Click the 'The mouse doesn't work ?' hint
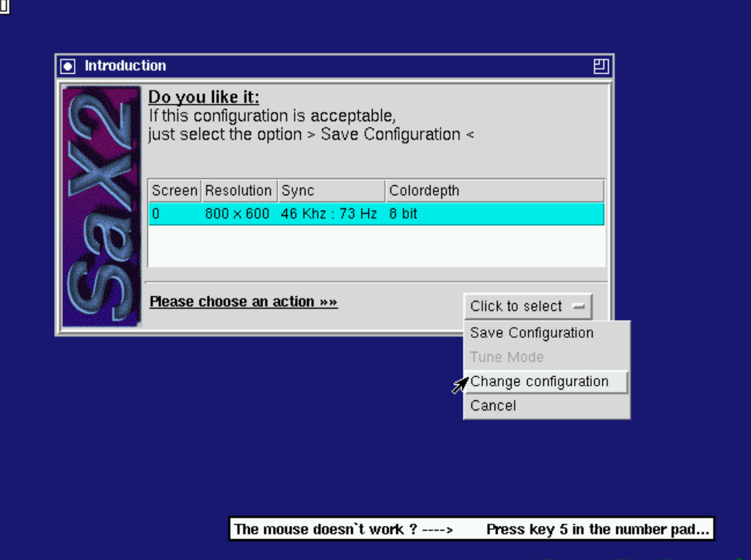Screen dimensions: 751x560 coord(343,529)
